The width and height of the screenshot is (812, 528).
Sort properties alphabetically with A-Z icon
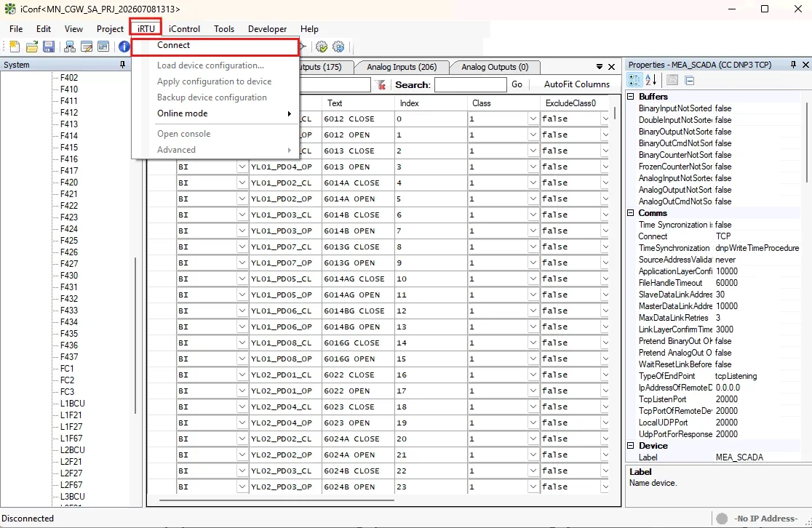point(651,80)
